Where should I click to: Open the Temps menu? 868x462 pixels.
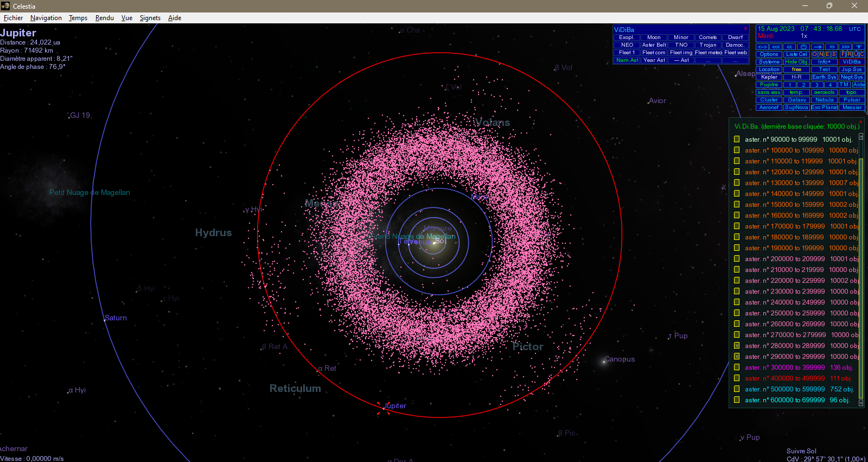pyautogui.click(x=78, y=18)
